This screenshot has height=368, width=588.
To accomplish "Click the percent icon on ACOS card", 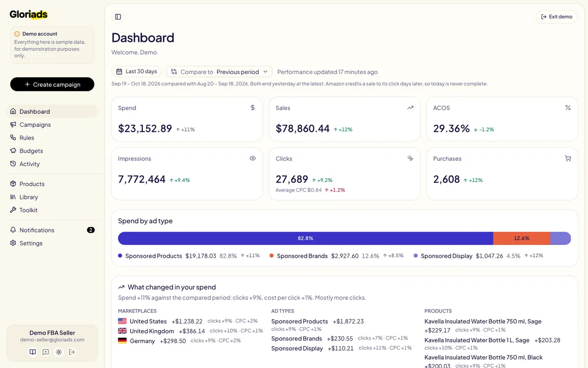I will (568, 108).
